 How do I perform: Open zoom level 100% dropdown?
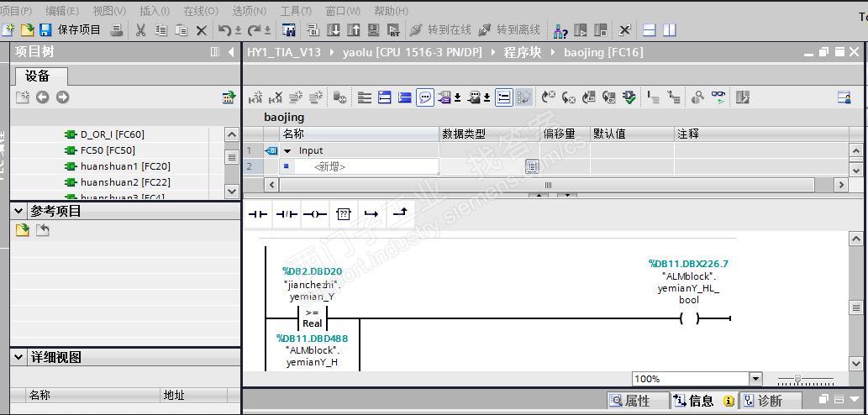(756, 379)
